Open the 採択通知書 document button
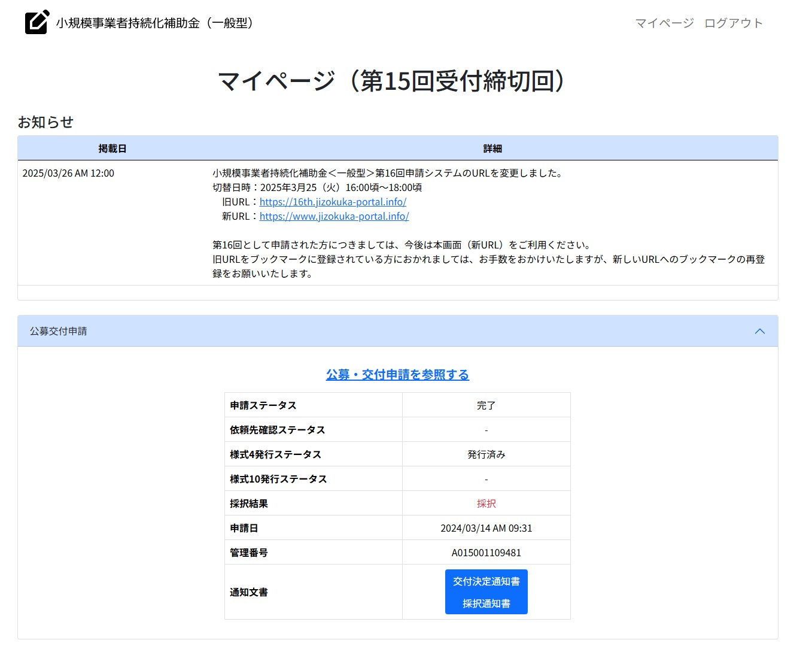812x649 pixels. coord(486,603)
